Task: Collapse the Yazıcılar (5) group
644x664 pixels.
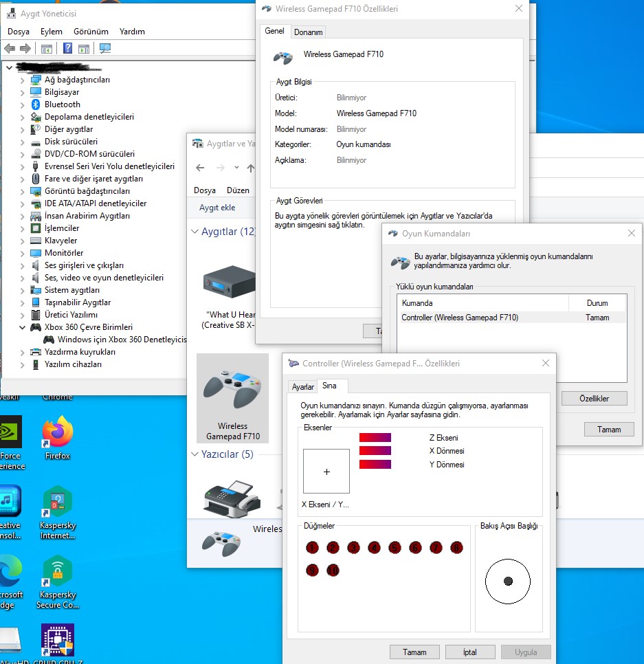Action: click(195, 454)
